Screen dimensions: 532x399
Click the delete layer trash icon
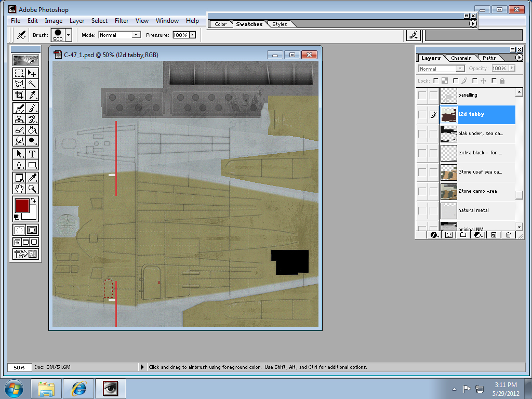click(508, 235)
